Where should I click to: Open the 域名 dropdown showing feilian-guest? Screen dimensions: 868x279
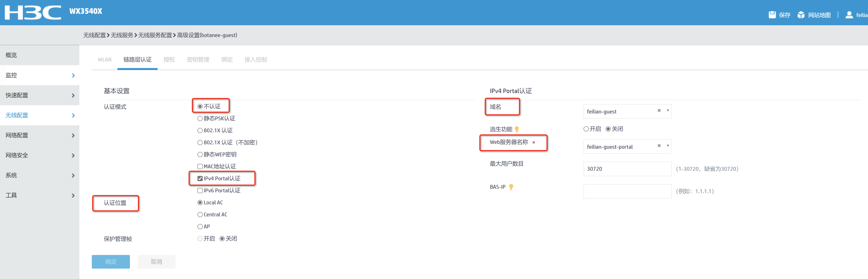click(x=627, y=111)
